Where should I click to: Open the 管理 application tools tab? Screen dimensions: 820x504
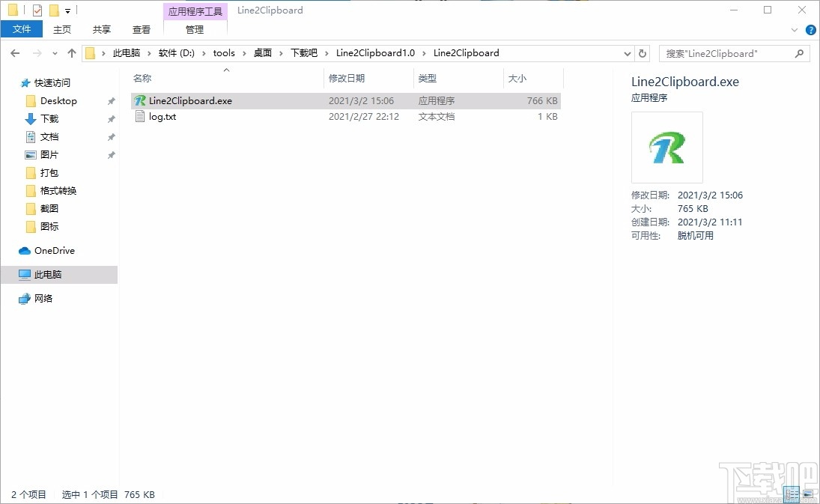coord(195,30)
